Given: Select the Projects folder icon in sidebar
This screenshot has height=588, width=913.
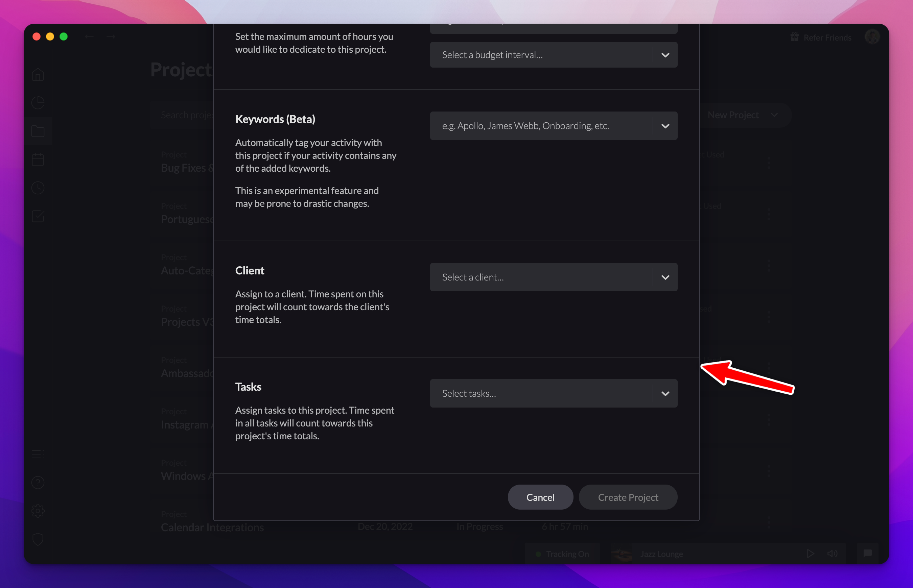Looking at the screenshot, I should point(38,131).
